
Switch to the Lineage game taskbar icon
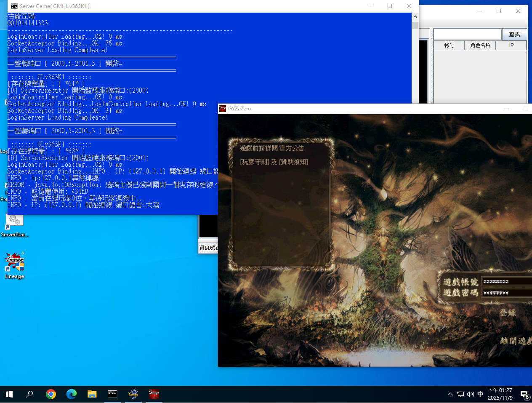tap(154, 394)
